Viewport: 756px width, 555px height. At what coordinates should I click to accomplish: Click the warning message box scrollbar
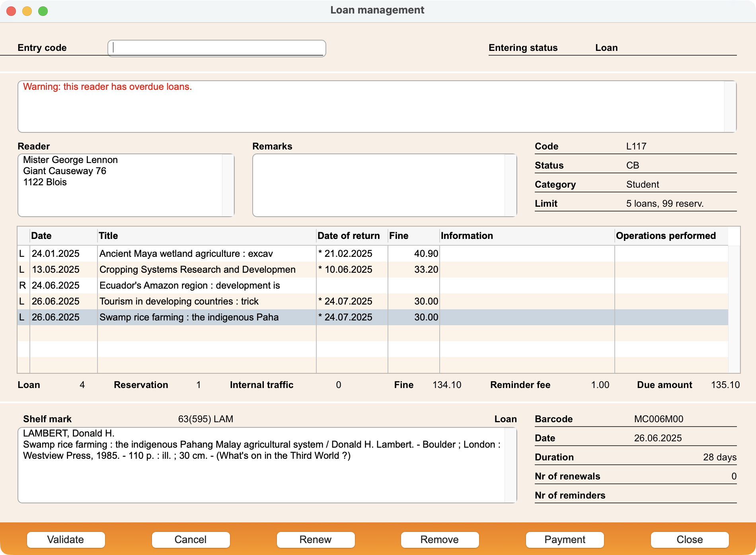pyautogui.click(x=730, y=107)
